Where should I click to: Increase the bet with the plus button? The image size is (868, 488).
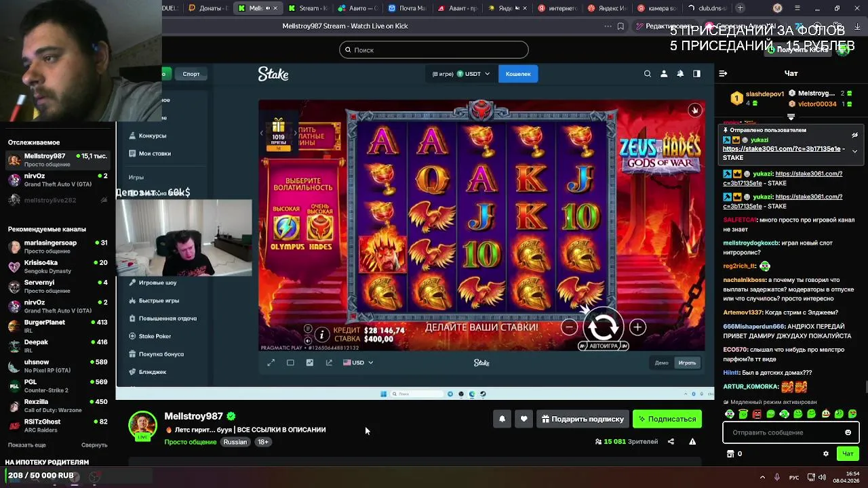point(637,327)
